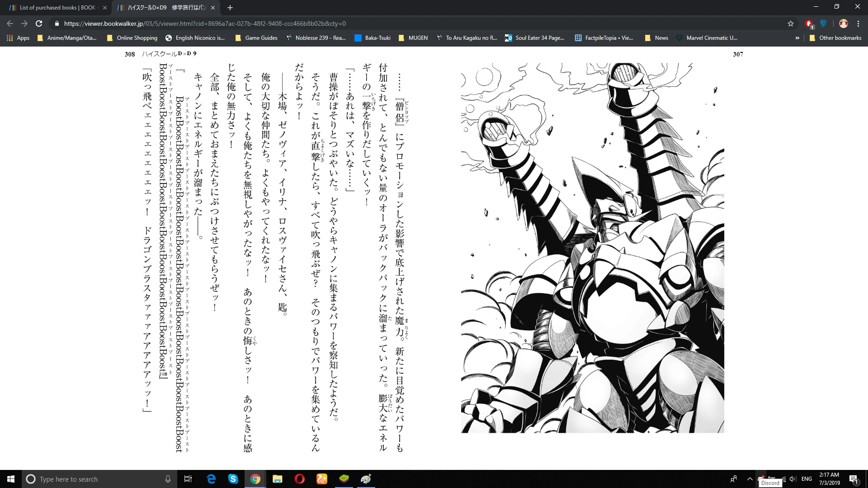
Task: Switch to List of purchased books tab
Action: tap(57, 8)
